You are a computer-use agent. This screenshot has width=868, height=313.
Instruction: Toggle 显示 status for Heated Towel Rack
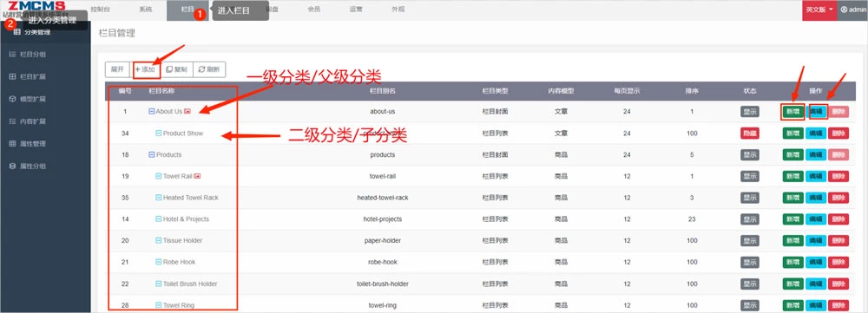[750, 198]
